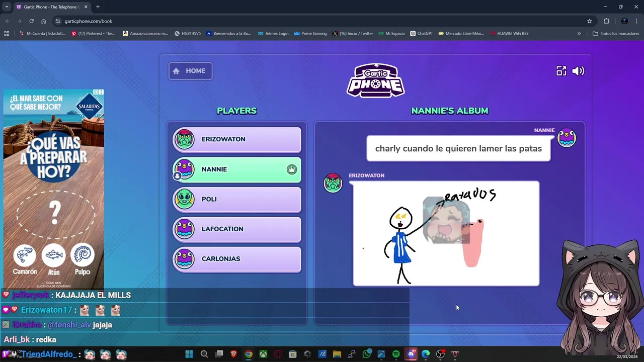Open OBS Studio from the taskbar
644x362 pixels.
click(440, 354)
